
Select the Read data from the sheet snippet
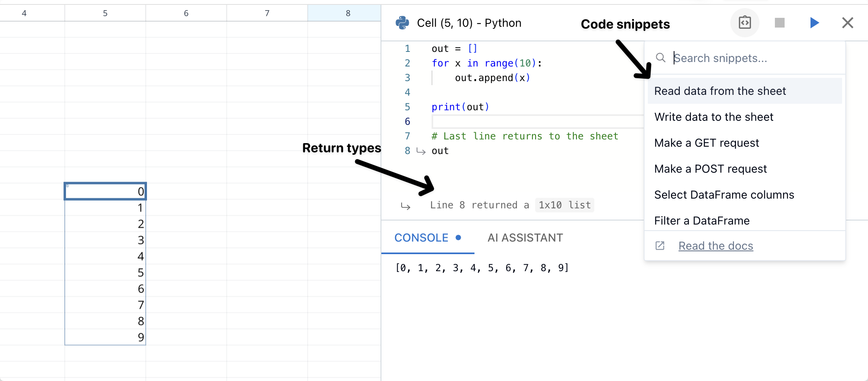(720, 91)
